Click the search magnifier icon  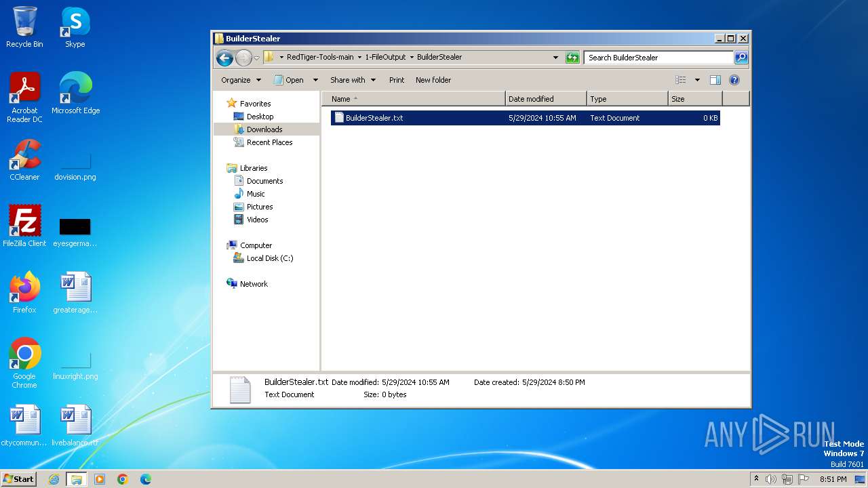[741, 58]
